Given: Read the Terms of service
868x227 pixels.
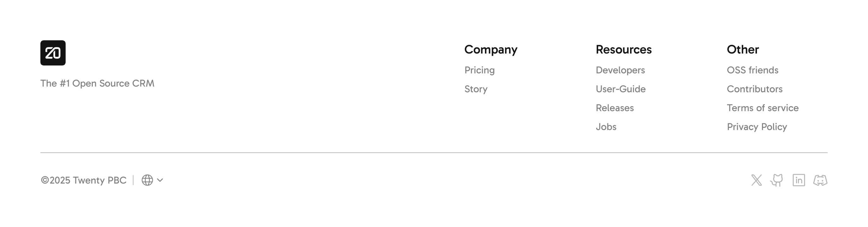Looking at the screenshot, I should click(763, 108).
